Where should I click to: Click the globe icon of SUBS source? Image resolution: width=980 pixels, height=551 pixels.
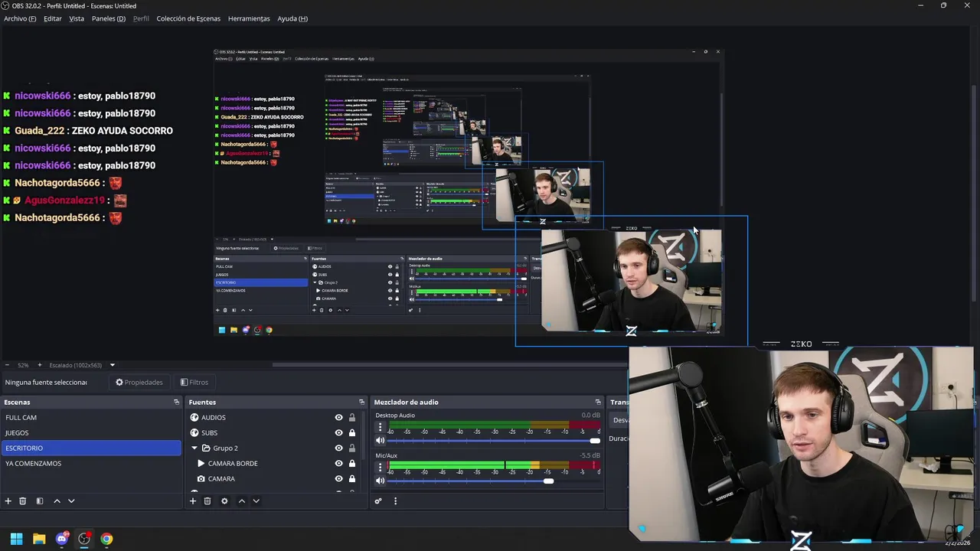(x=194, y=433)
